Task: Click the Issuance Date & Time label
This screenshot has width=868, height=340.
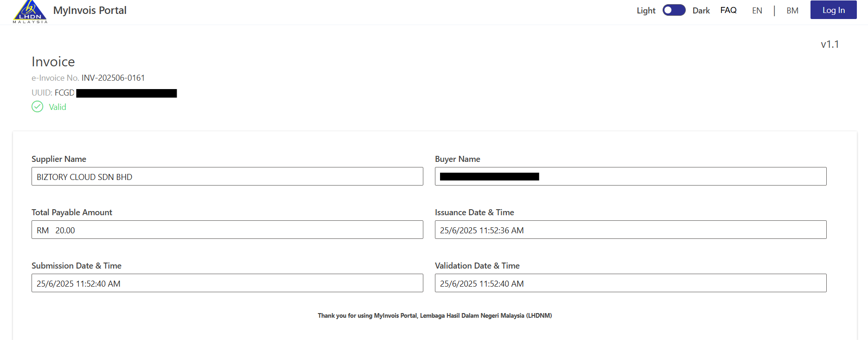Action: (474, 212)
